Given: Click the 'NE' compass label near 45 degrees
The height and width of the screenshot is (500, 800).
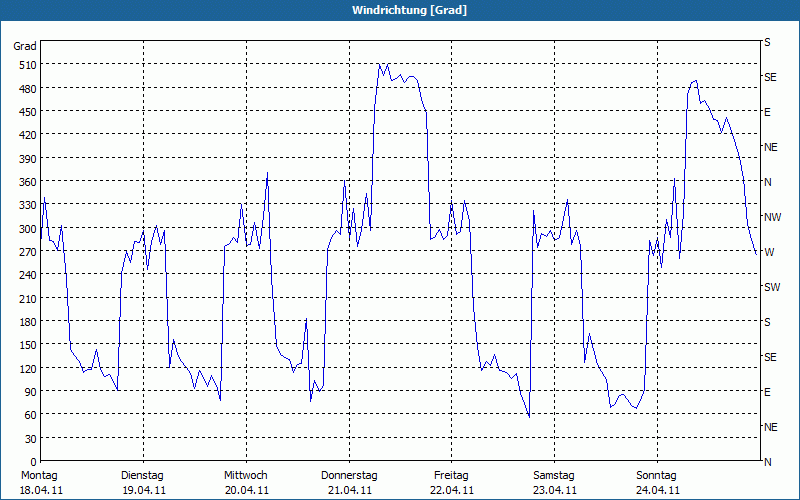Looking at the screenshot, I should (771, 427).
